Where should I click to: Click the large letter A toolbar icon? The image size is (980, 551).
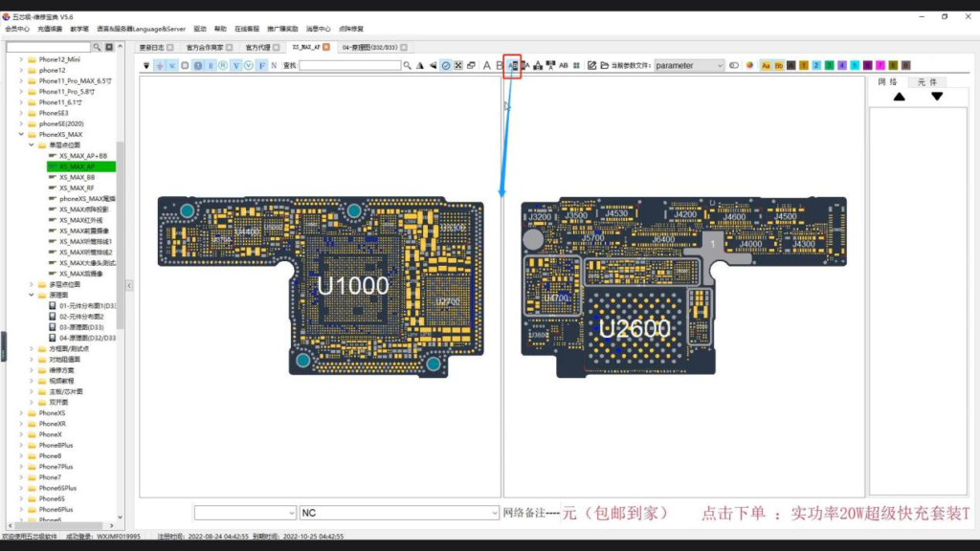tap(487, 66)
